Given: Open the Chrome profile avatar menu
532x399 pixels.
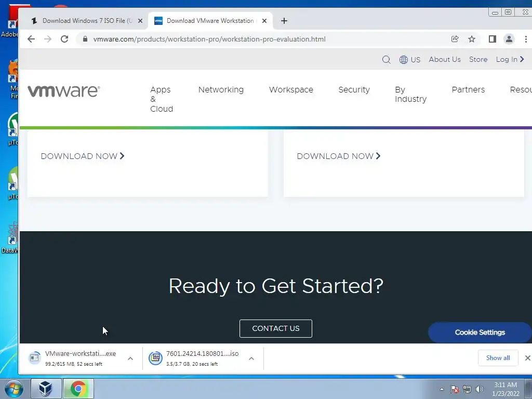Looking at the screenshot, I should tap(509, 39).
